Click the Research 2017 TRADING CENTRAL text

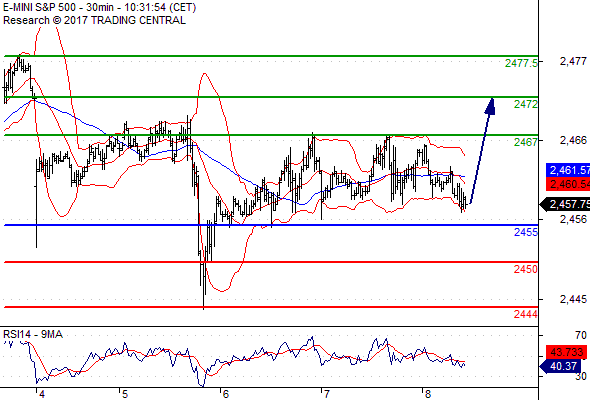[x=94, y=20]
